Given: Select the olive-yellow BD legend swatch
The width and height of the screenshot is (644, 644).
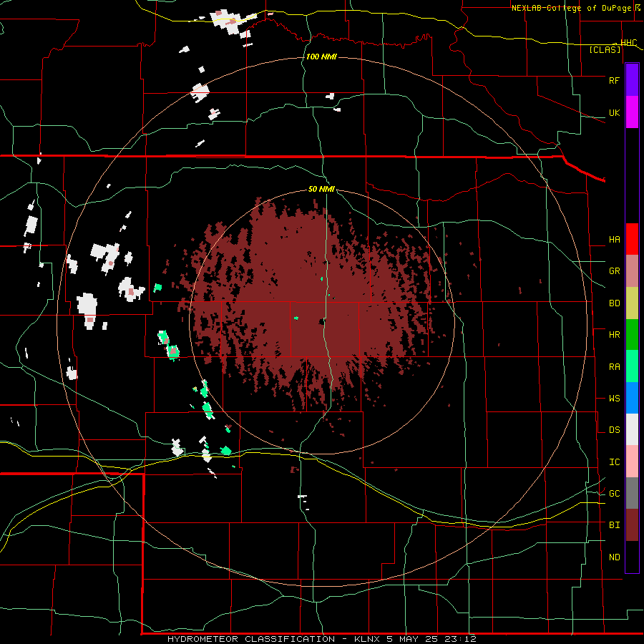Looking at the screenshot, I should click(632, 303).
